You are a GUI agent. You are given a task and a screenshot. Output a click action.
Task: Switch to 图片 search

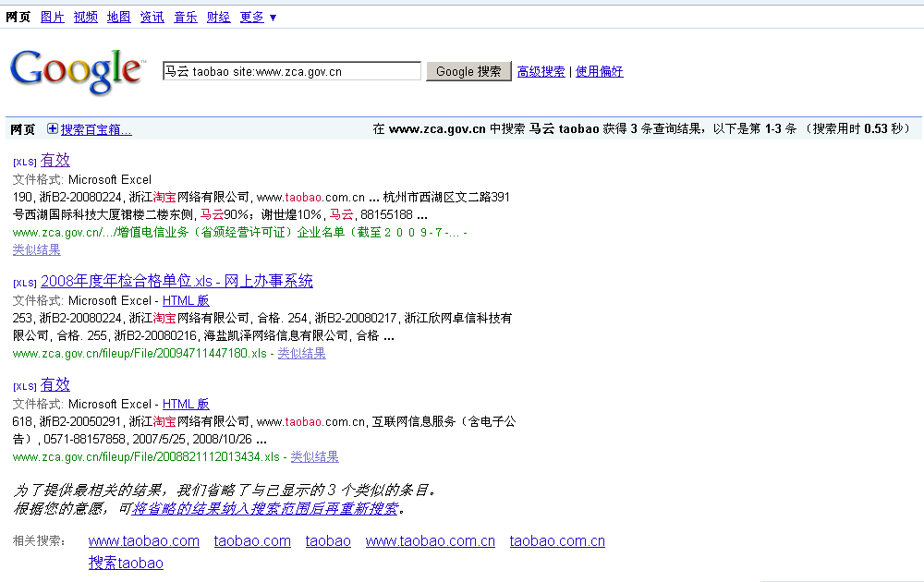[53, 17]
